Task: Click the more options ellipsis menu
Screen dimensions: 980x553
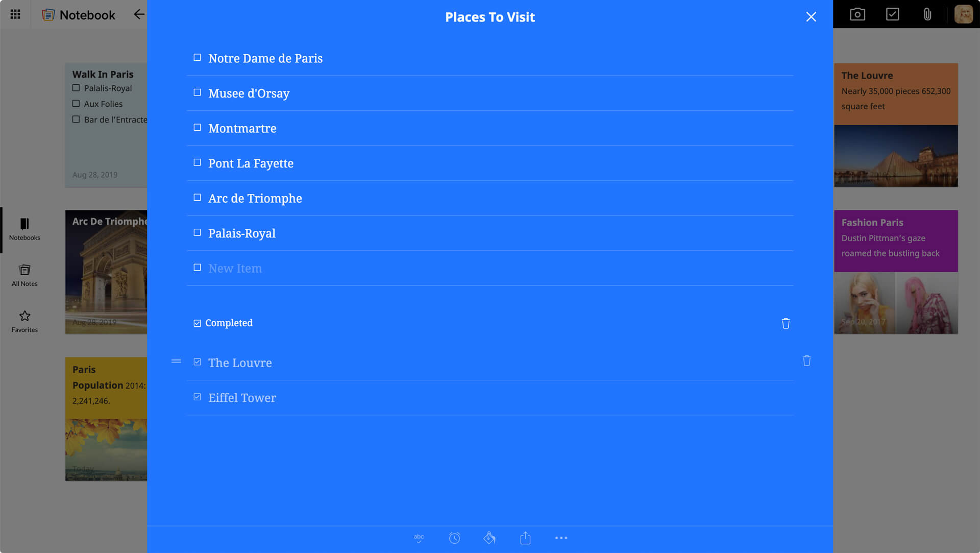Action: pyautogui.click(x=560, y=538)
